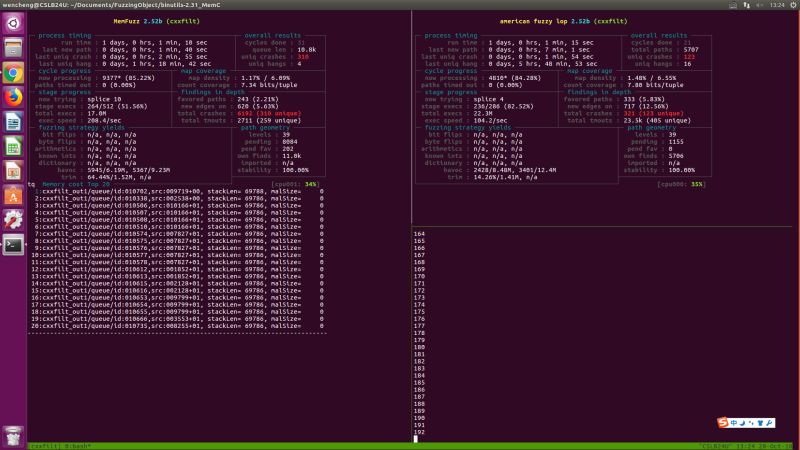The height and width of the screenshot is (450, 800).
Task: Open the keyboard input indicator in top bar
Action: tap(733, 5)
